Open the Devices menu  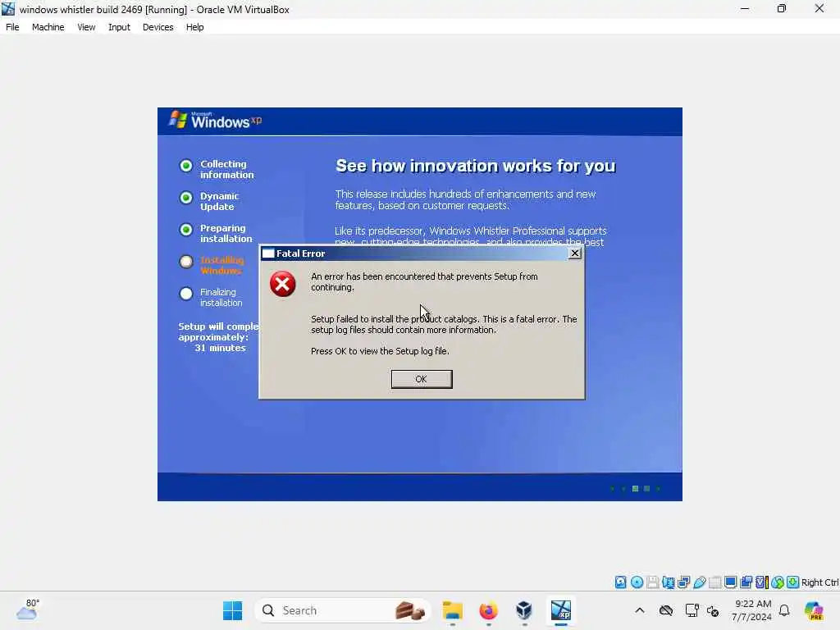click(x=157, y=27)
